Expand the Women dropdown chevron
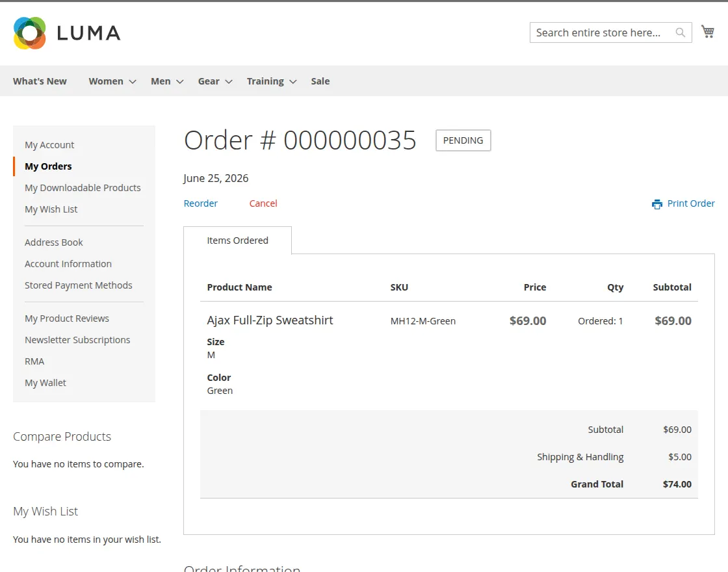The image size is (728, 572). click(133, 82)
